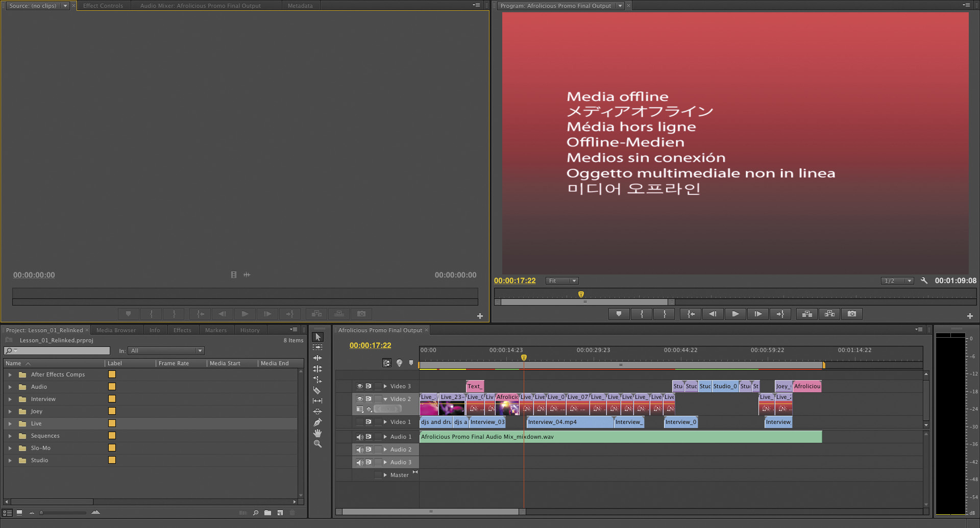
Task: Open 1/2 playback resolution dropdown
Action: pos(897,281)
